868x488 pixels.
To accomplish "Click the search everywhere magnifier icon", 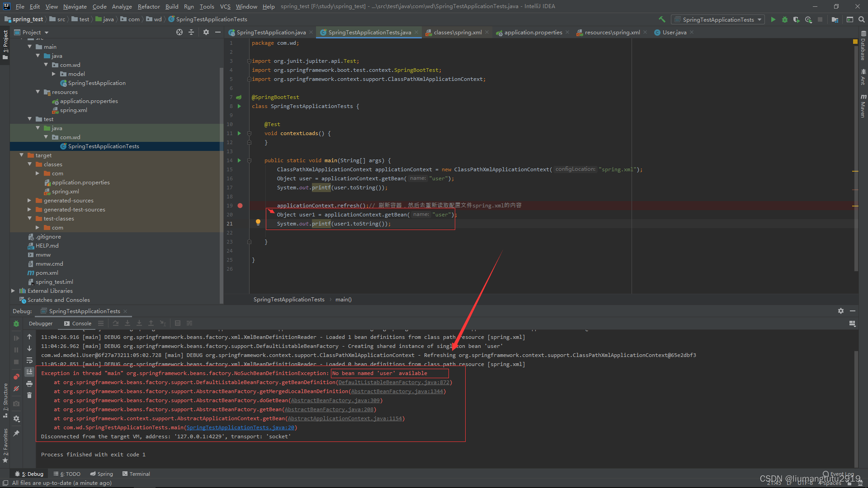I will point(862,19).
